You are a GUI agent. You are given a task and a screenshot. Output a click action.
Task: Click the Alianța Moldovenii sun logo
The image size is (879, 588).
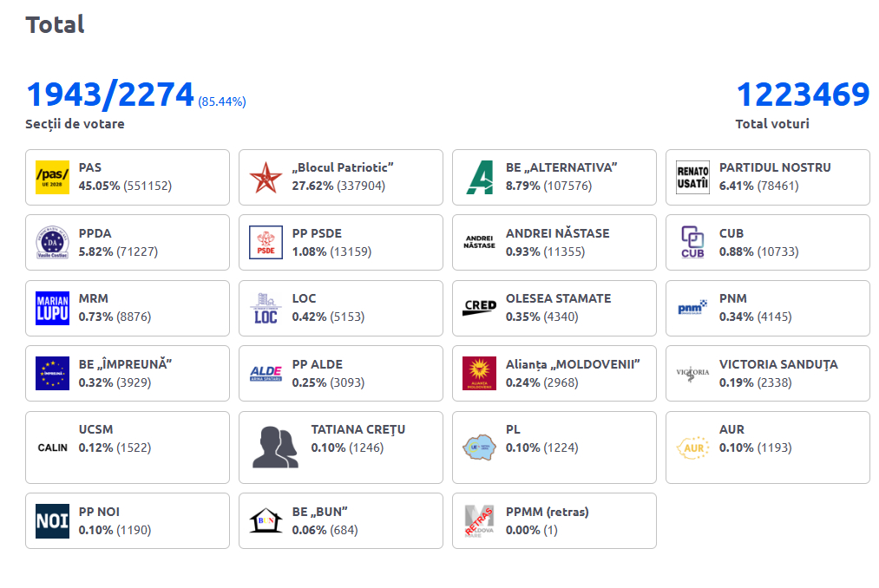[479, 374]
